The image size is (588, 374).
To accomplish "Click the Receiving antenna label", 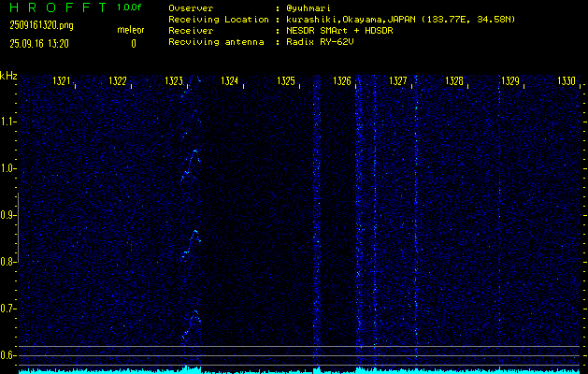I will point(216,42).
